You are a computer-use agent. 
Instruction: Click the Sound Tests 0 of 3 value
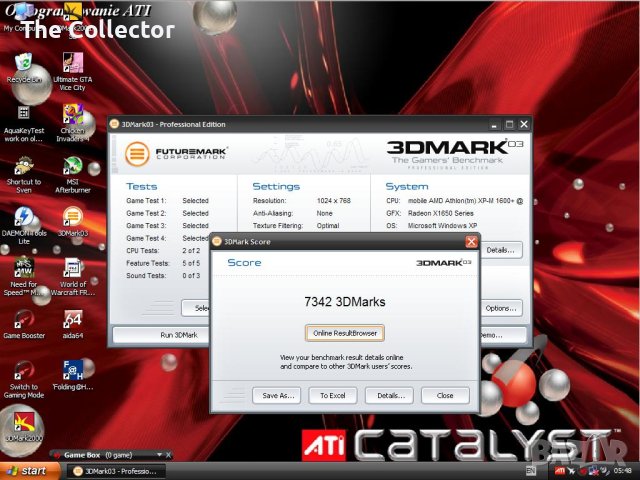click(191, 276)
